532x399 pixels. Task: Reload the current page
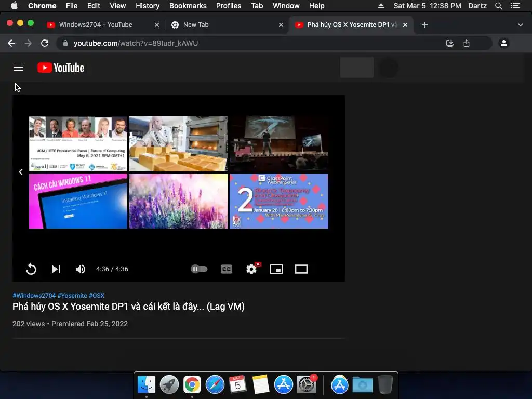pyautogui.click(x=45, y=43)
